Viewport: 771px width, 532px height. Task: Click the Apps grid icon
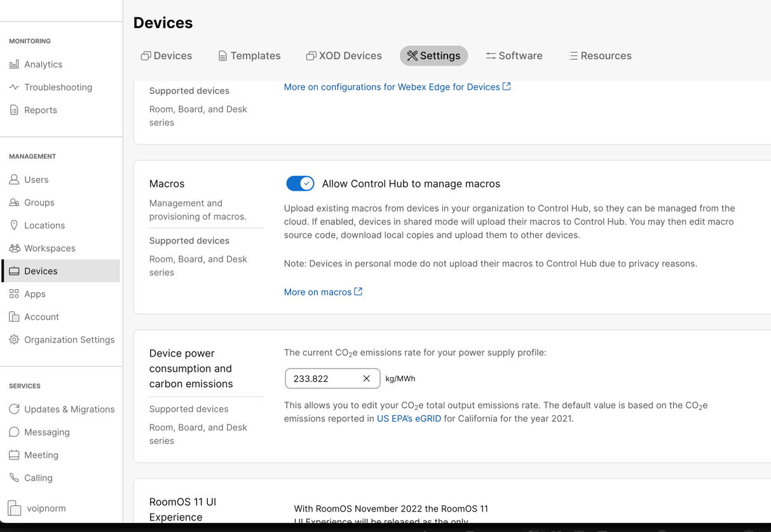(14, 294)
